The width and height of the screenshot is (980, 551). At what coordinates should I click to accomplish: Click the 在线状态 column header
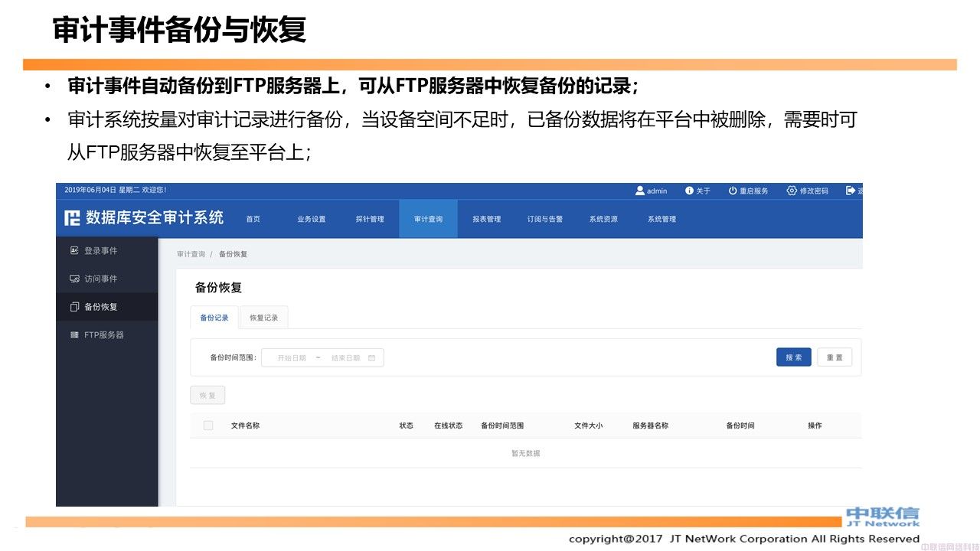(x=448, y=425)
